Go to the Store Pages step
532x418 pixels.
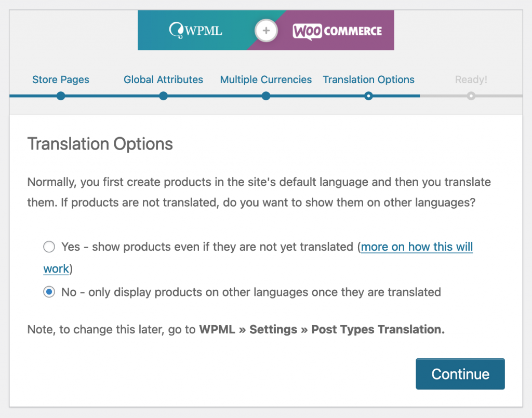61,79
